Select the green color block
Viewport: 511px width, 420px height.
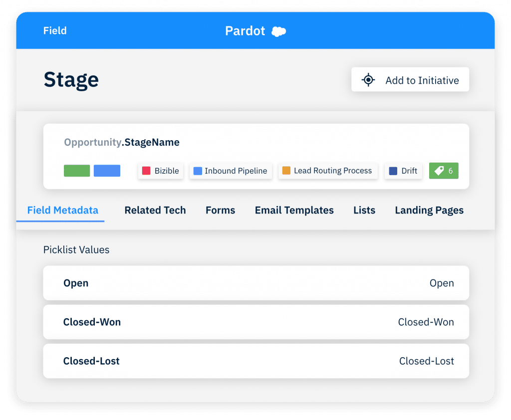click(77, 171)
